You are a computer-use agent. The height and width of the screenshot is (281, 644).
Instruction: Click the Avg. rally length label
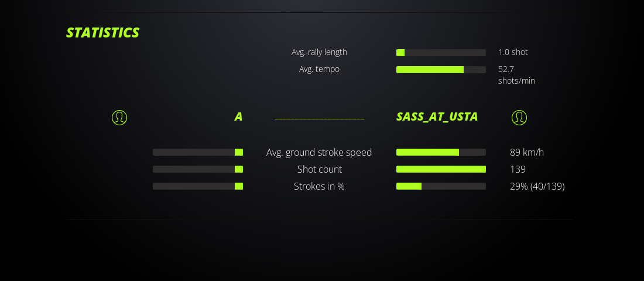tap(319, 52)
